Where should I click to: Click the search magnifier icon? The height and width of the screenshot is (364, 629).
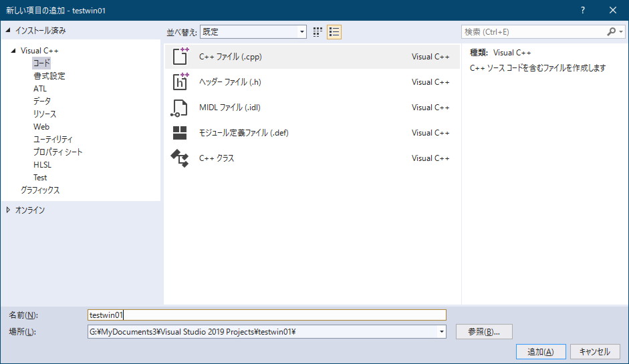coord(611,31)
